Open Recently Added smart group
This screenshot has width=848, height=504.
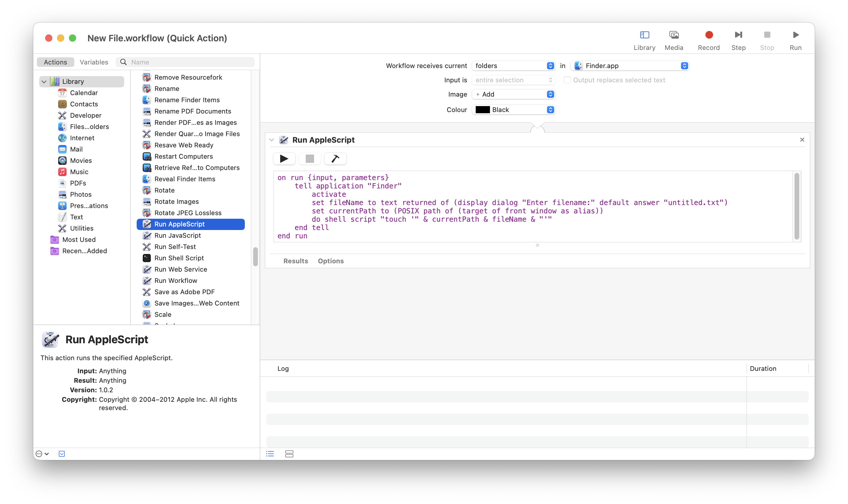click(78, 251)
